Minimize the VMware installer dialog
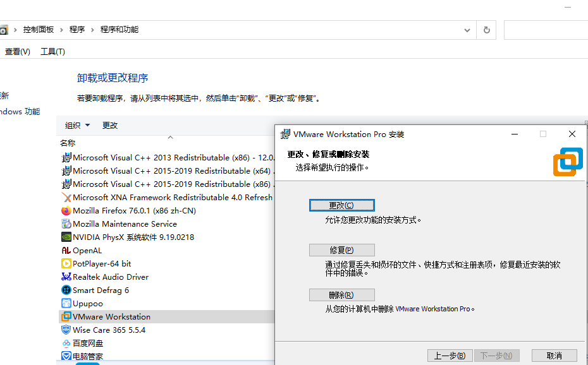Screen dimensions: 588x365 515,134
